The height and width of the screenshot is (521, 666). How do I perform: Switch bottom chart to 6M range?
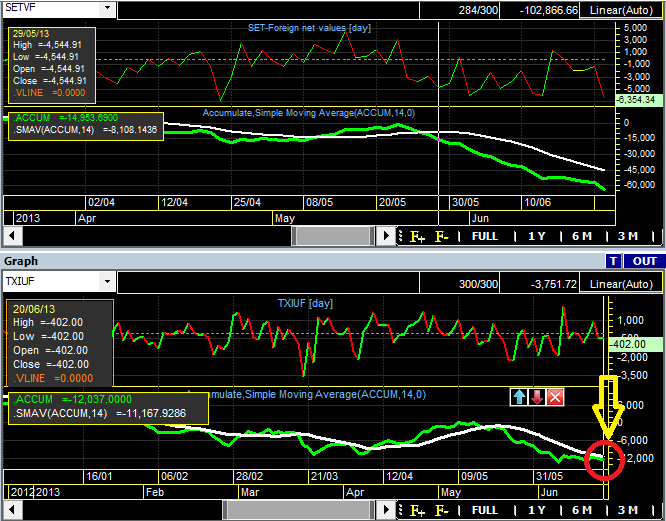point(582,510)
